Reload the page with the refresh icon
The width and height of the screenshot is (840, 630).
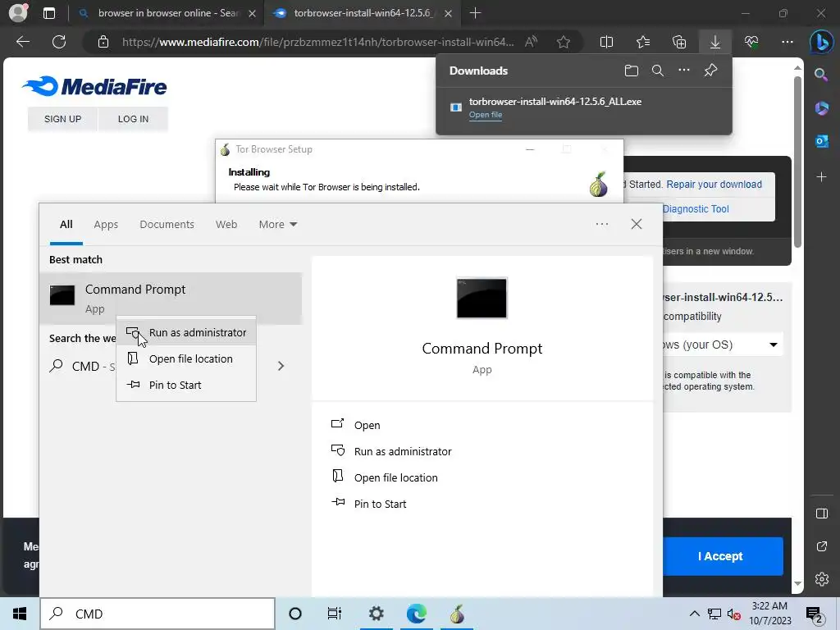[x=59, y=42]
